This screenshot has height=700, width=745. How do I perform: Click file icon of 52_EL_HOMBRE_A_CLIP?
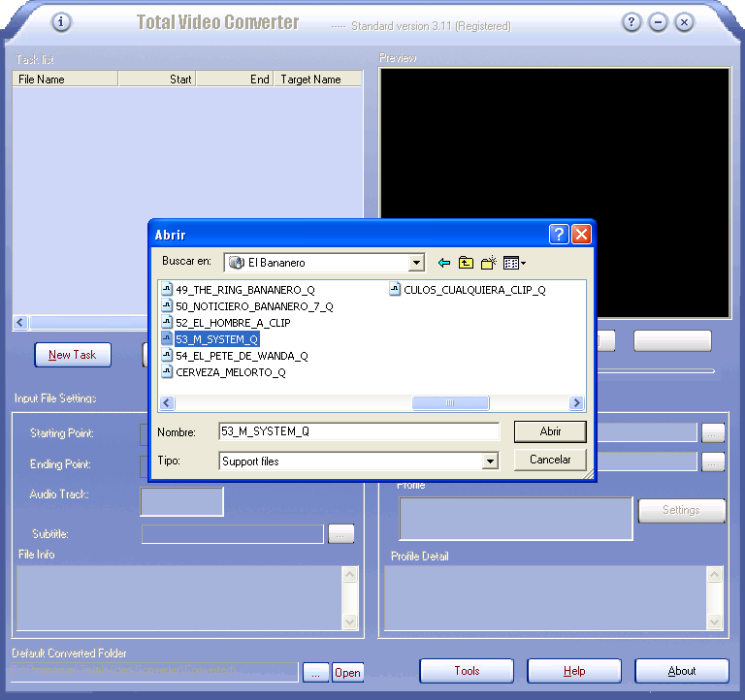167,323
